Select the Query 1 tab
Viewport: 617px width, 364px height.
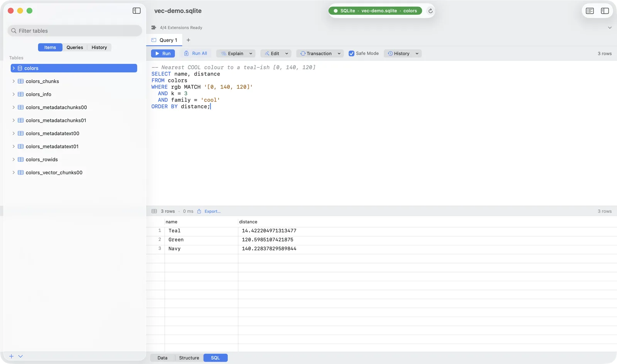[x=164, y=40]
